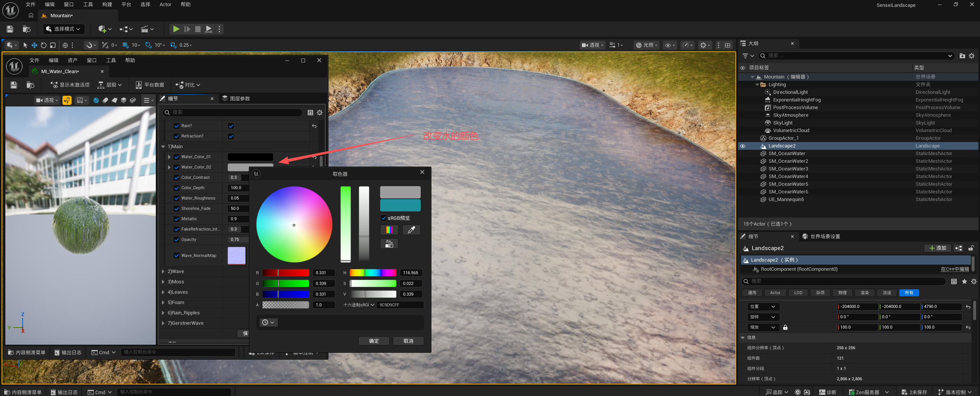Reset Rain? parameter to default arrow
Screen dimensions: 980x396
click(314, 126)
